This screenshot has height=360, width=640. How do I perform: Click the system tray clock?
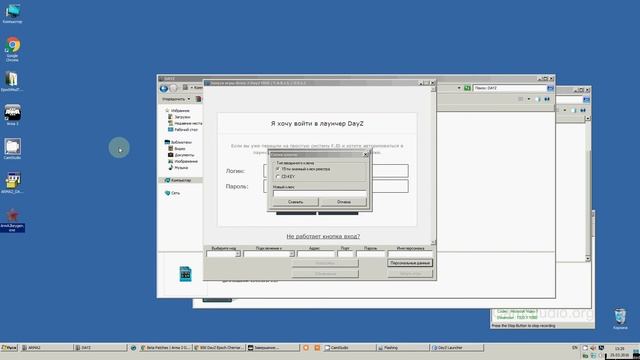[x=619, y=352]
